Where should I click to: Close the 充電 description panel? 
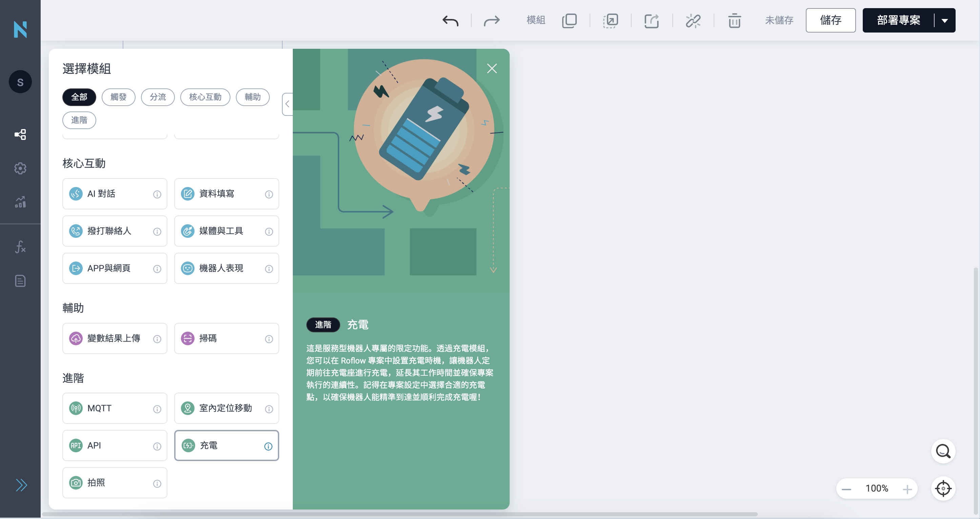[492, 68]
